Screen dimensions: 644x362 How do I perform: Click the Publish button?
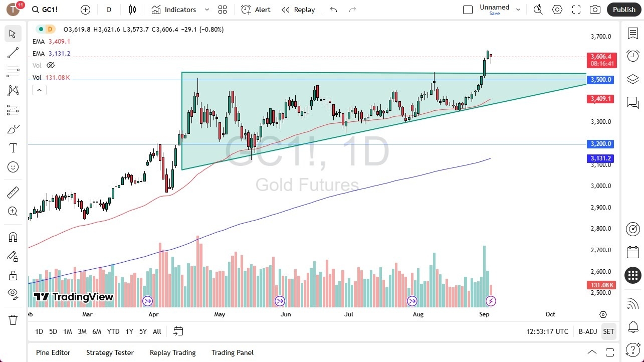point(623,9)
